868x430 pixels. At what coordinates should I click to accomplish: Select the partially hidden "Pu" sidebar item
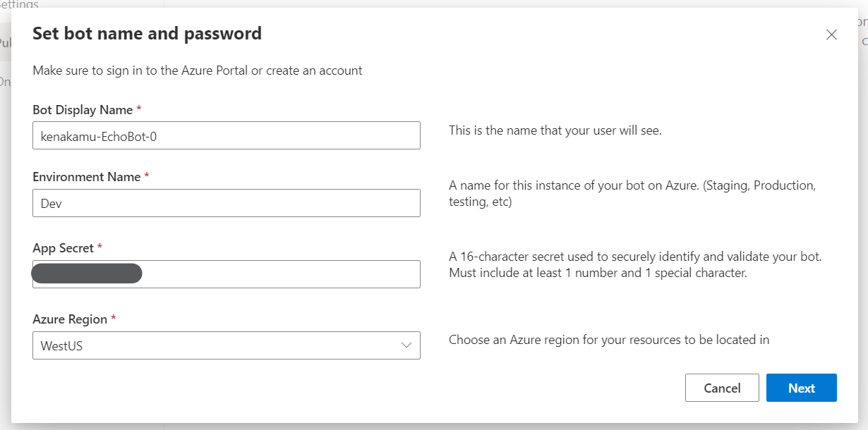coord(5,43)
